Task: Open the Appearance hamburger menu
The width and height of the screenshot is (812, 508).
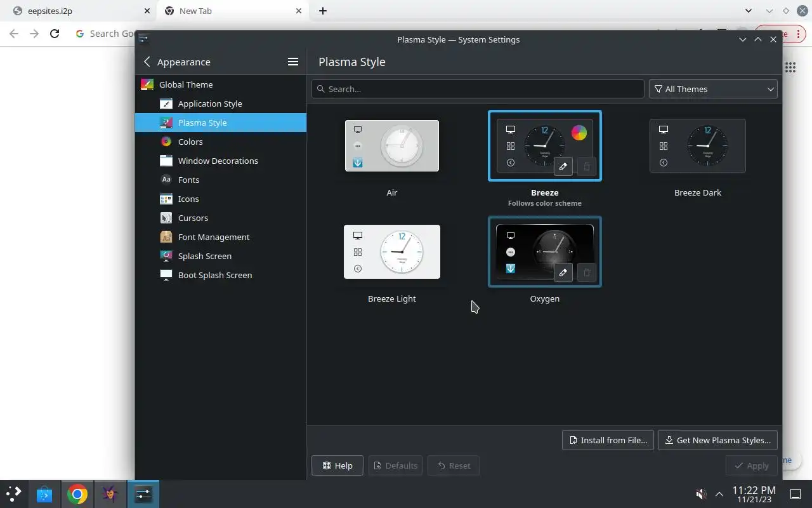Action: click(293, 62)
